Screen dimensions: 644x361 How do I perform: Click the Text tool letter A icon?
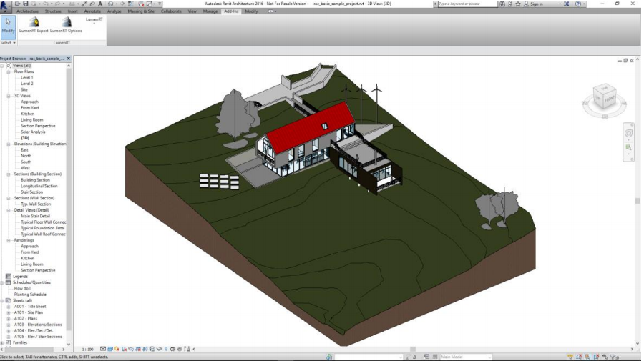[99, 4]
